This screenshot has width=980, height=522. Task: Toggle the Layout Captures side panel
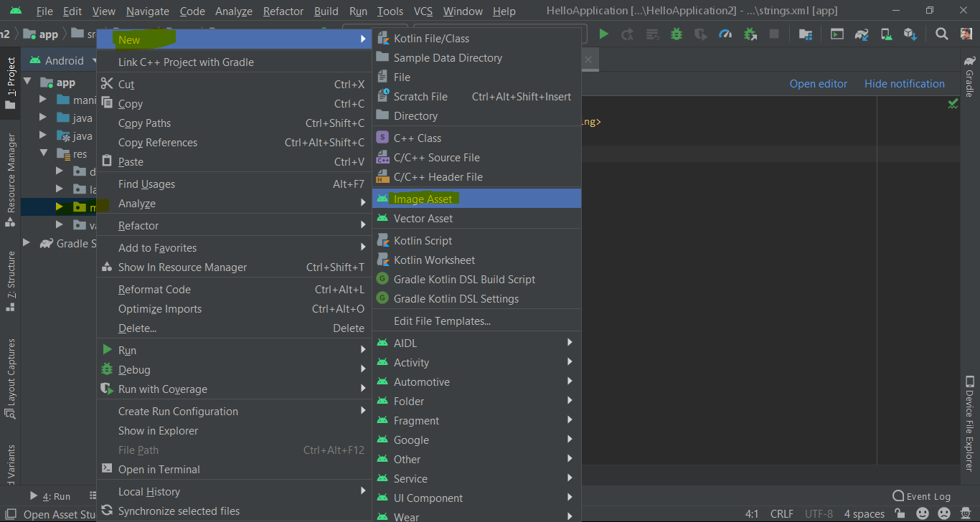click(10, 379)
